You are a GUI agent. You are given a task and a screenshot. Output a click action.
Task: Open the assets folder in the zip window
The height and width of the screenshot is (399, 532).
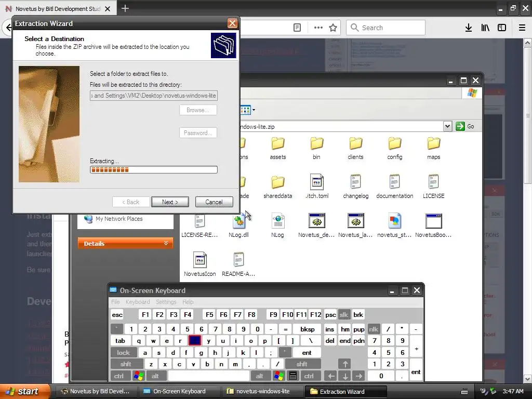click(278, 143)
